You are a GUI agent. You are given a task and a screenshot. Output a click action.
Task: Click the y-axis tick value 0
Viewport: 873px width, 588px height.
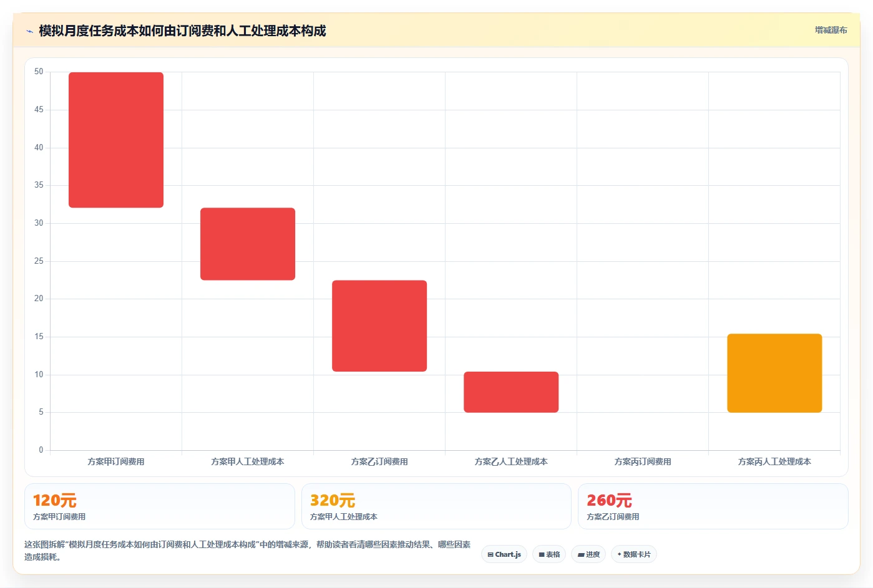tap(41, 450)
